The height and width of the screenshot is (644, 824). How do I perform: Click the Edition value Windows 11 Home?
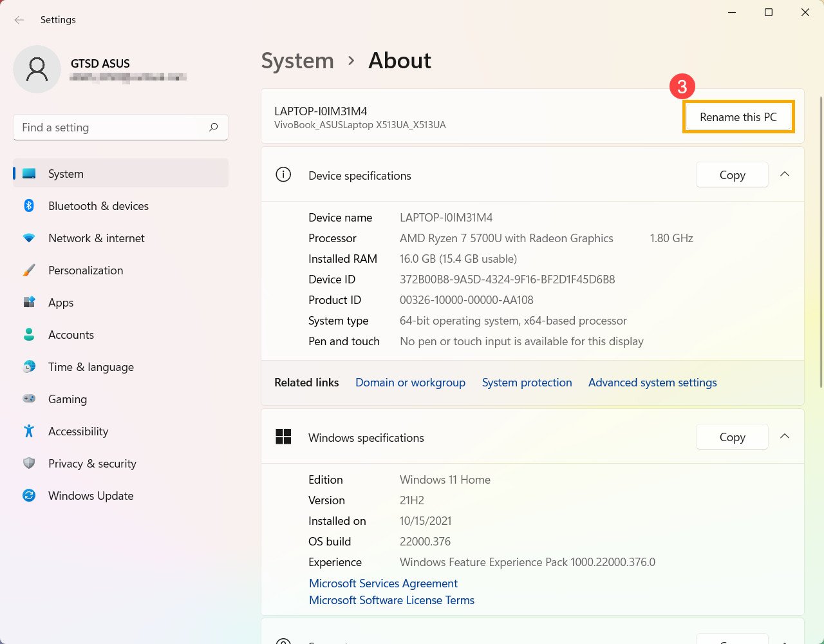coord(445,480)
